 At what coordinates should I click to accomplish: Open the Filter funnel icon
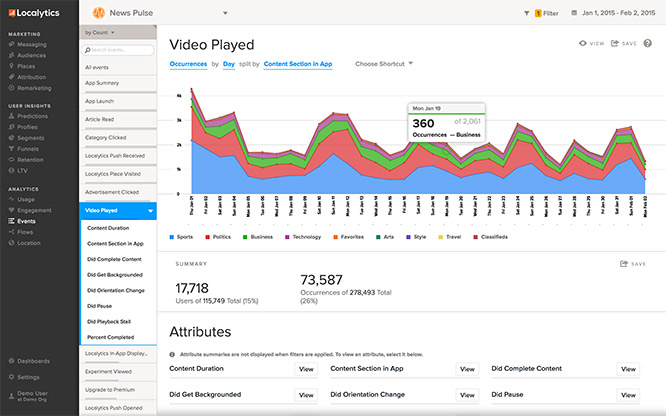527,13
